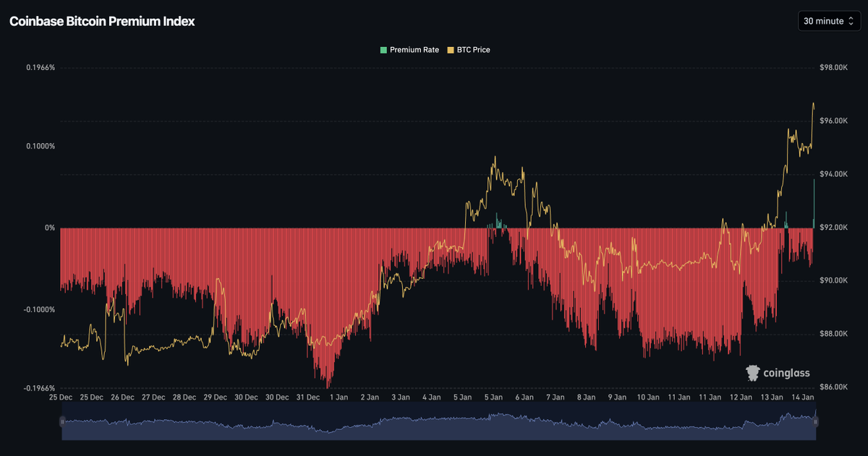Grab the left range slider handle

[x=61, y=423]
